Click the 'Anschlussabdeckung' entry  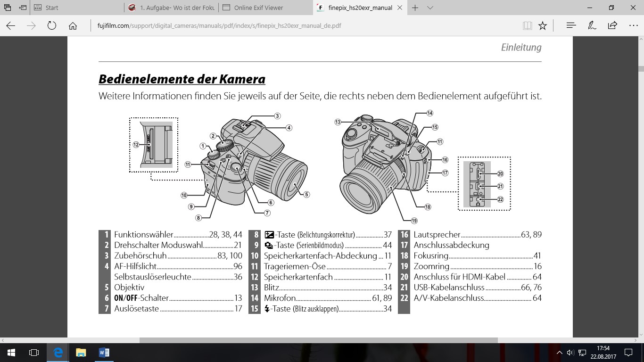click(451, 245)
